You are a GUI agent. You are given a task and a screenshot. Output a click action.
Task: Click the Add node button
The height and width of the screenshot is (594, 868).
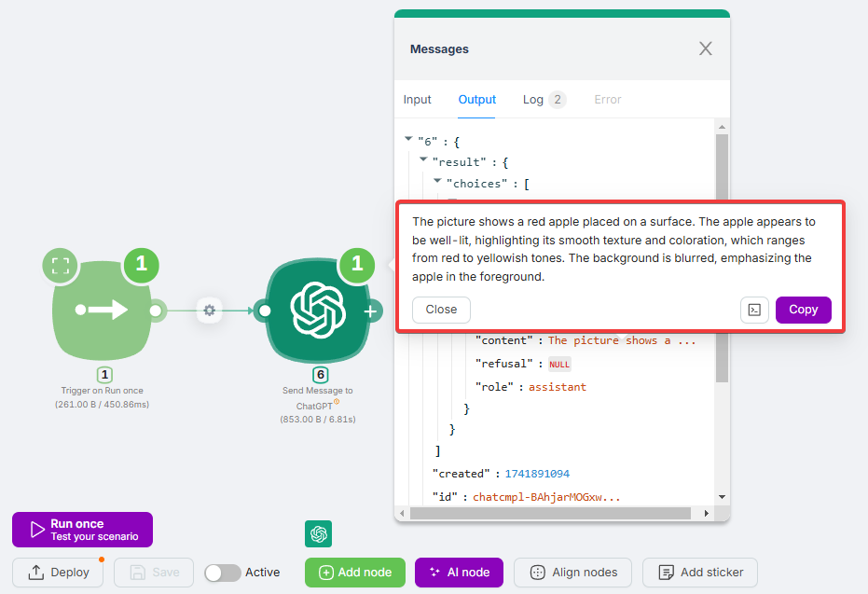354,573
